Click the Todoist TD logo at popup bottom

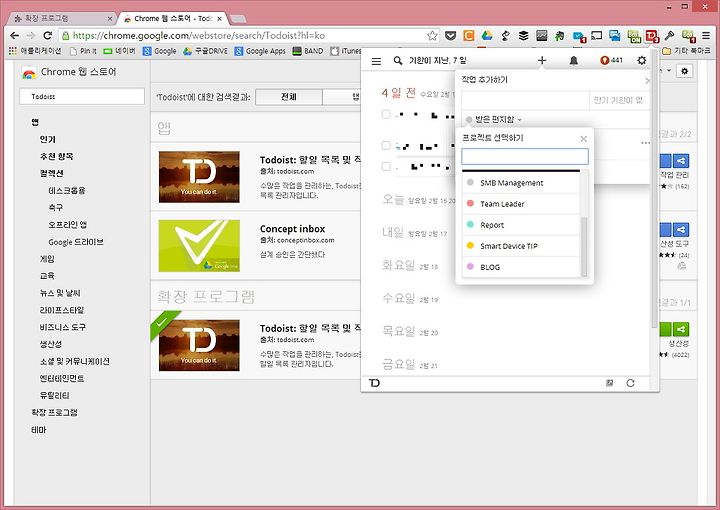[374, 383]
